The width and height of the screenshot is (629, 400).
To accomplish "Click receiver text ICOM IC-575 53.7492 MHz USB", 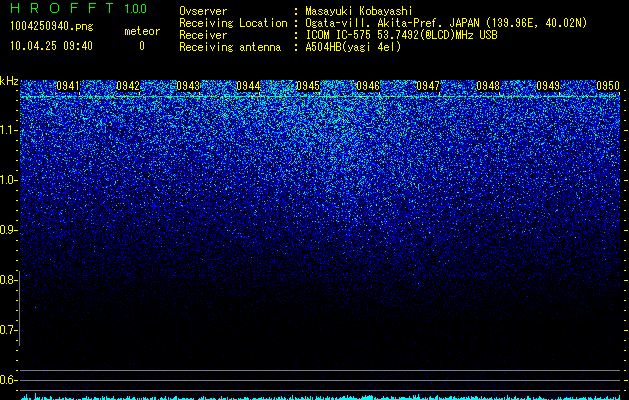I will 401,35.
